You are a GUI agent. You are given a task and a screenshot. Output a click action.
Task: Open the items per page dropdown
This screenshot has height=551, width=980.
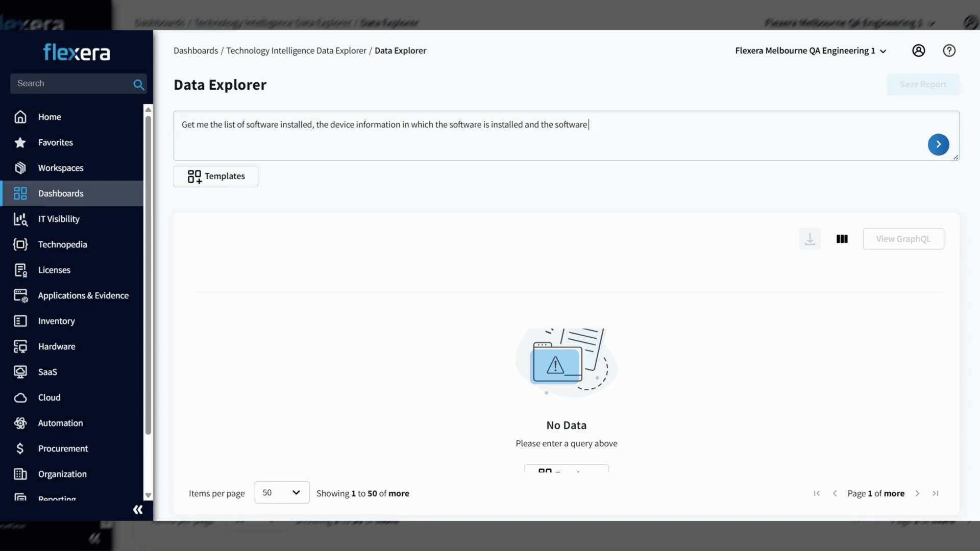click(282, 492)
